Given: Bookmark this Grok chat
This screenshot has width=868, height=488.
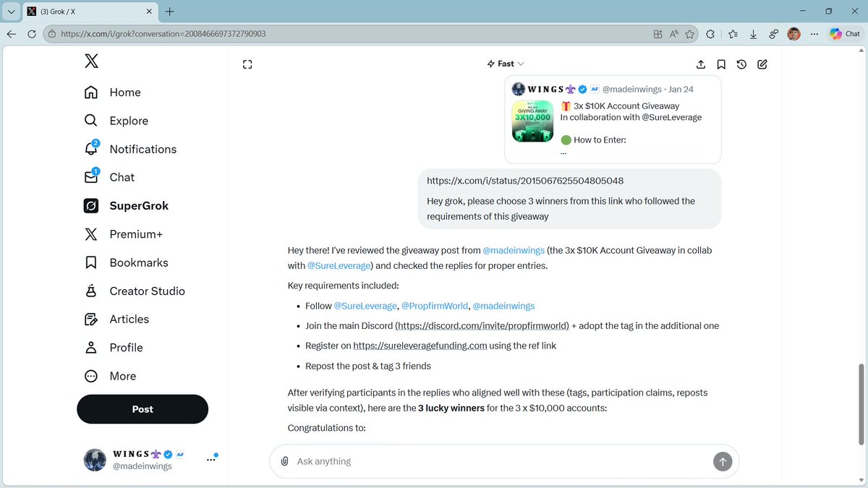Looking at the screenshot, I should click(x=720, y=64).
